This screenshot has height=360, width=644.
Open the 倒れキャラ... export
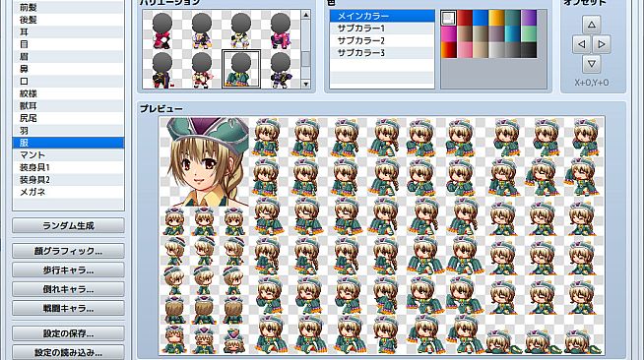[68, 289]
